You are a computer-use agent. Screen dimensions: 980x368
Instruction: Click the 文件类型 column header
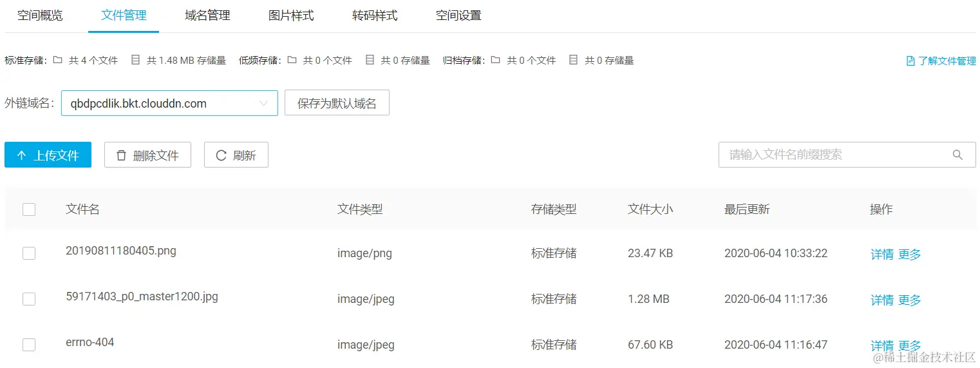[360, 209]
